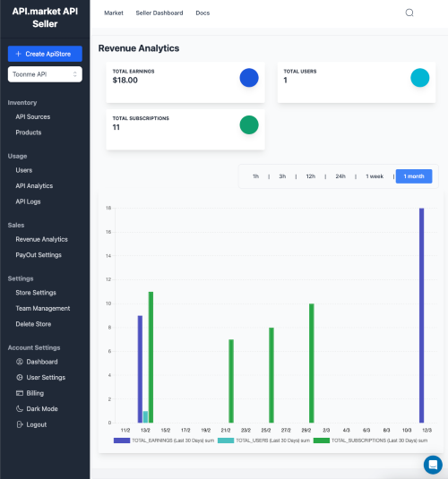The height and width of the screenshot is (479, 448).
Task: Open API Logs in sidebar
Action: pos(28,201)
